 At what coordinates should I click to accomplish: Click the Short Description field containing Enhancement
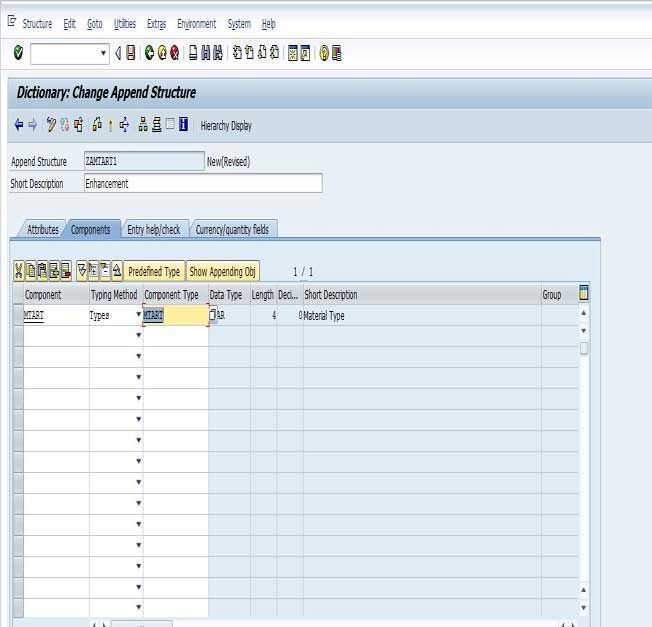203,183
